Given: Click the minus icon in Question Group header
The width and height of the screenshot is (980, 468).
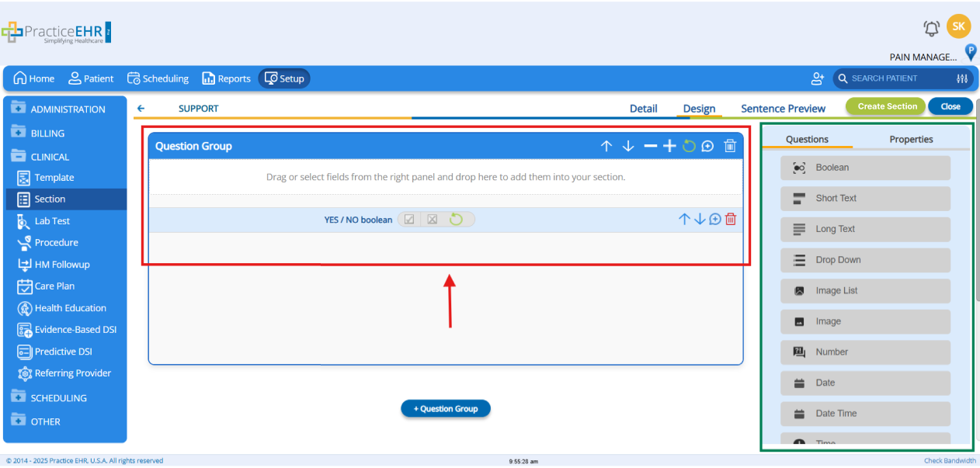Looking at the screenshot, I should 650,146.
